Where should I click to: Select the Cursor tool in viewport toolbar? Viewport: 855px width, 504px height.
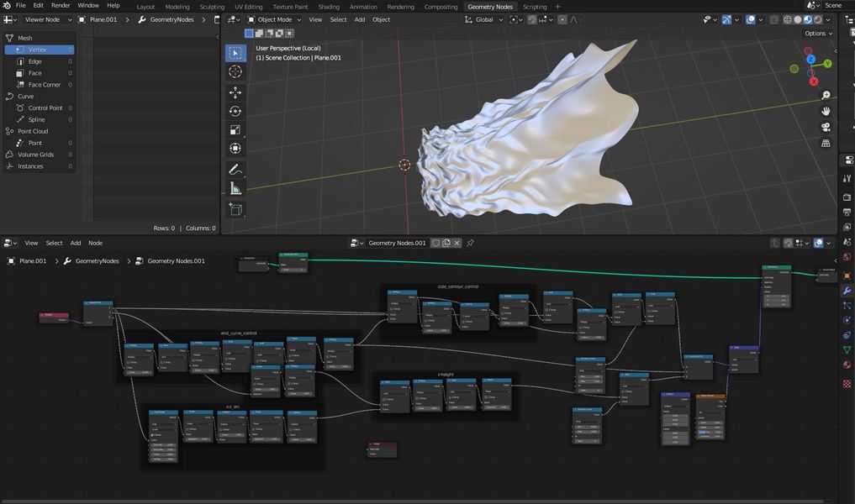[x=235, y=71]
